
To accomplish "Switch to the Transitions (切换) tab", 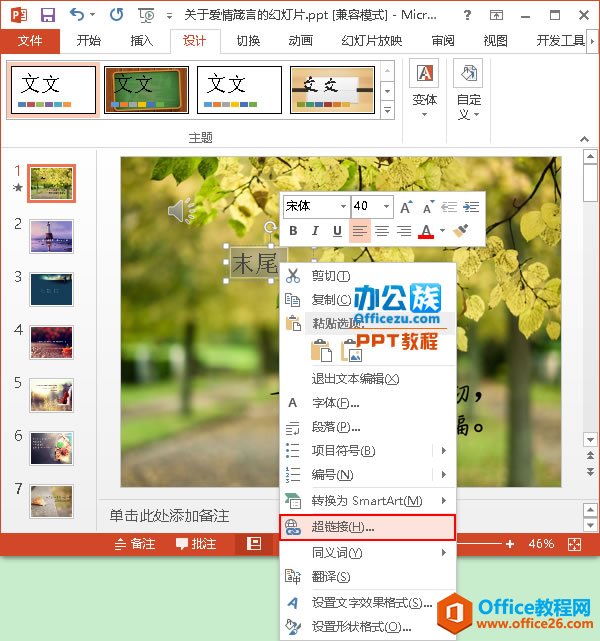I will pos(248,40).
